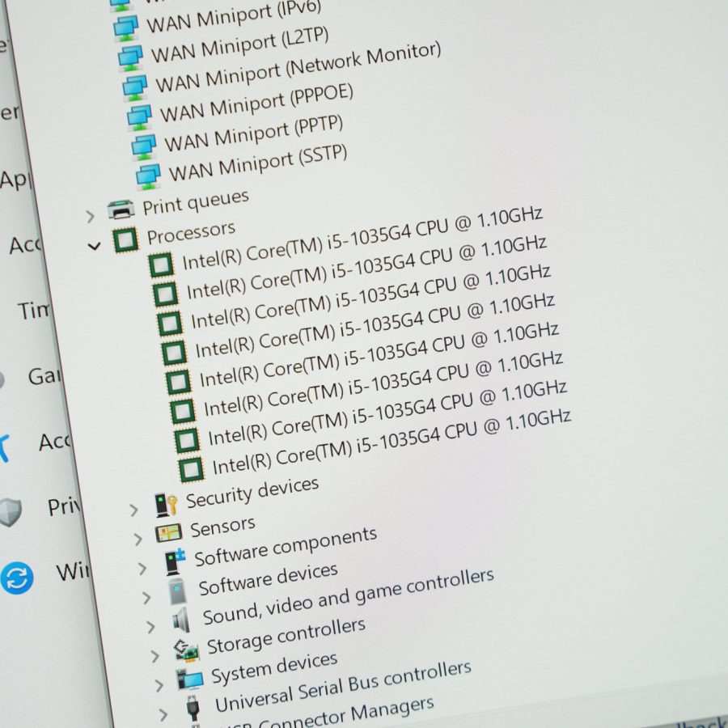Click the Sensors category icon

(168, 534)
